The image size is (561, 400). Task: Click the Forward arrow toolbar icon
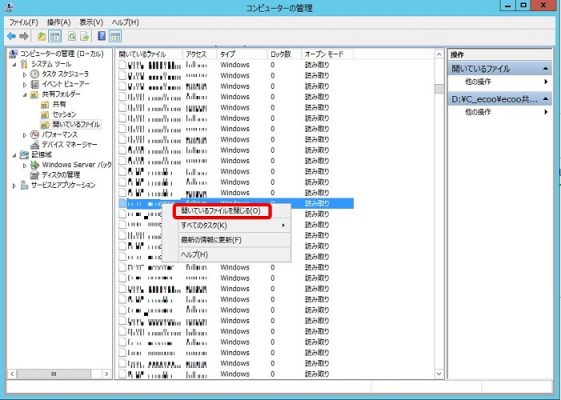point(24,36)
